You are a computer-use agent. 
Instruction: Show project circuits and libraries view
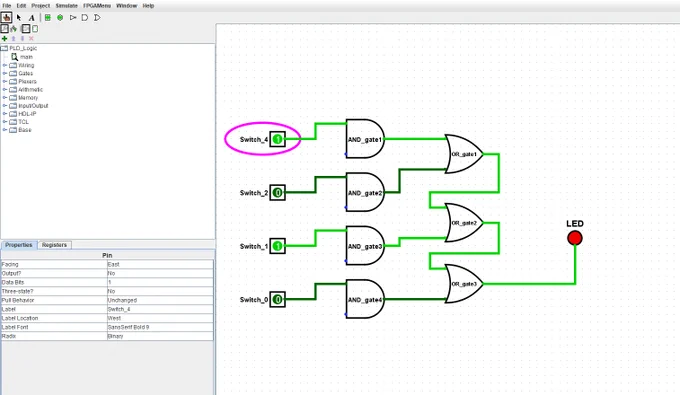coord(4,29)
